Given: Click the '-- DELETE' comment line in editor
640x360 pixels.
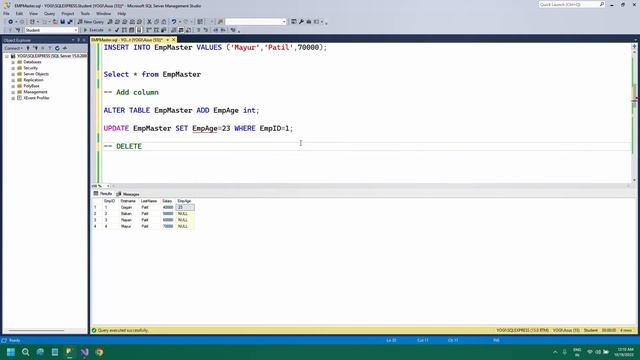Looking at the screenshot, I should pos(122,146).
